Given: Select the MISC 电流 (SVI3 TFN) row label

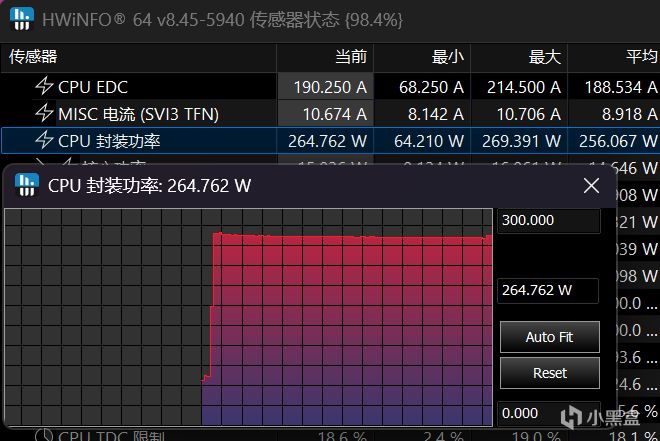Looking at the screenshot, I should [138, 114].
